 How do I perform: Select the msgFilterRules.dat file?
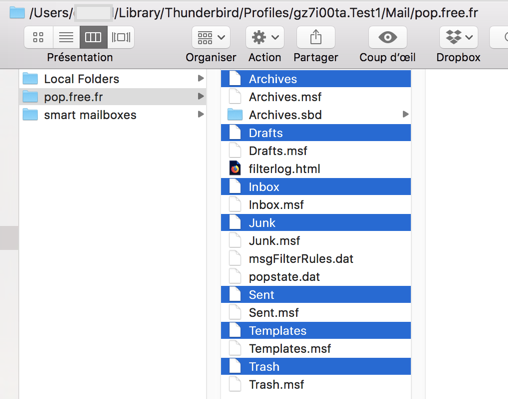click(316, 259)
